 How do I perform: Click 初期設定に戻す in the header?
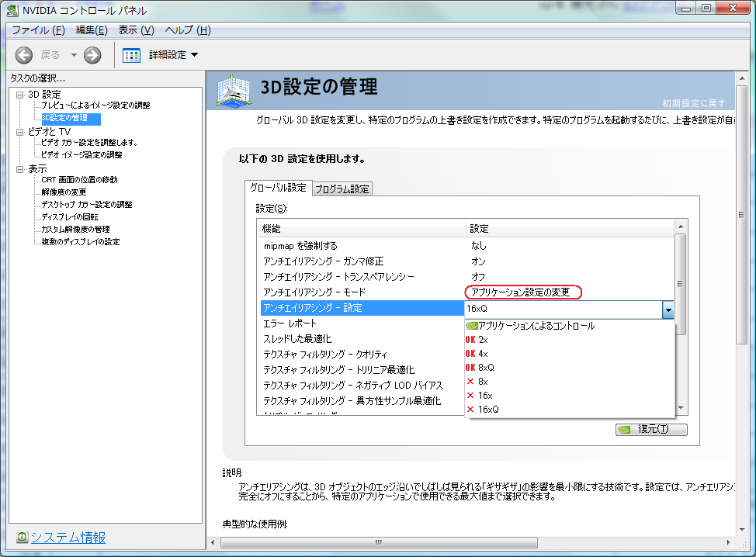click(693, 103)
